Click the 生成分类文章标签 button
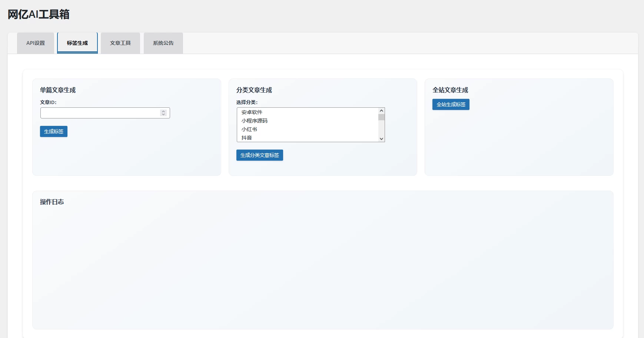This screenshot has height=338, width=644. pos(259,155)
